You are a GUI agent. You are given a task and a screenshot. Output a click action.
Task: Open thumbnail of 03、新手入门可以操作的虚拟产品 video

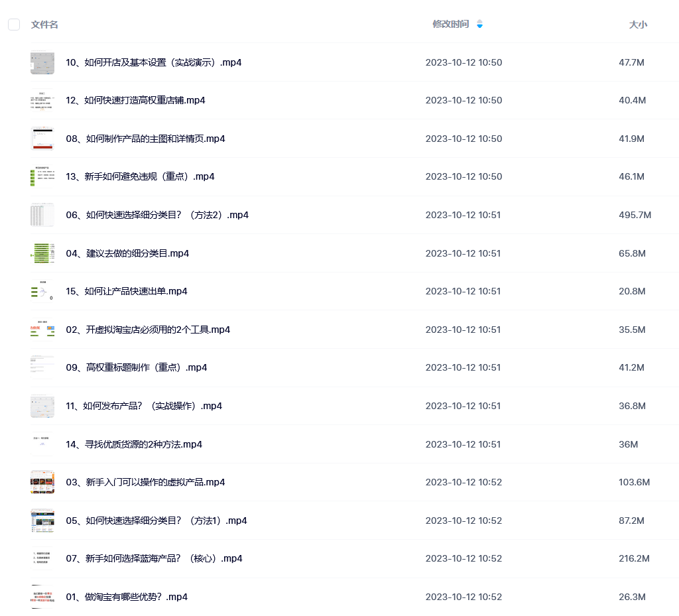click(x=42, y=482)
